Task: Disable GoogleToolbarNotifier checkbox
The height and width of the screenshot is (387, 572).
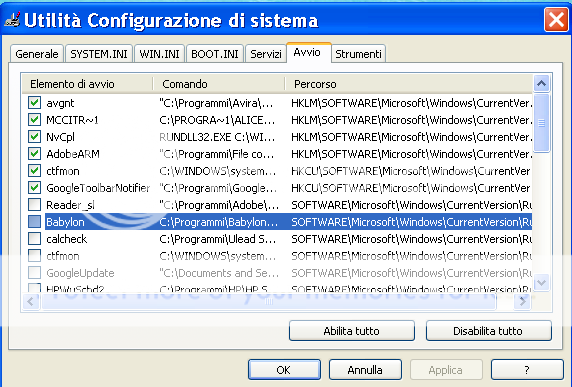Action: click(x=34, y=188)
